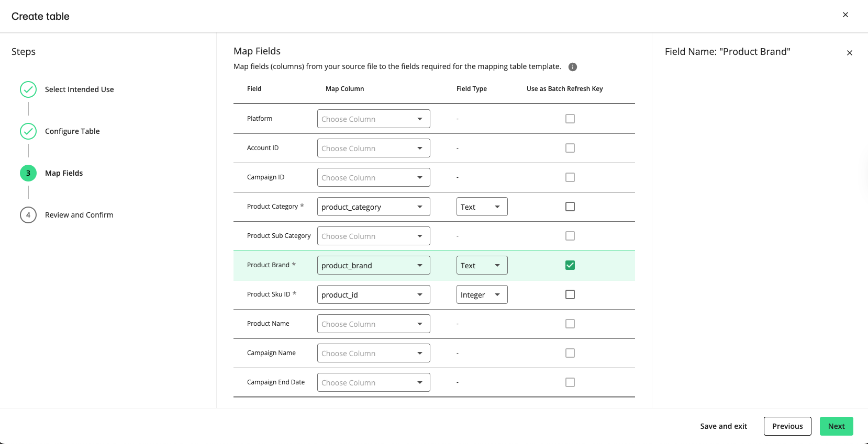The width and height of the screenshot is (868, 444).
Task: Close the Product Brand field details panel
Action: 849,53
